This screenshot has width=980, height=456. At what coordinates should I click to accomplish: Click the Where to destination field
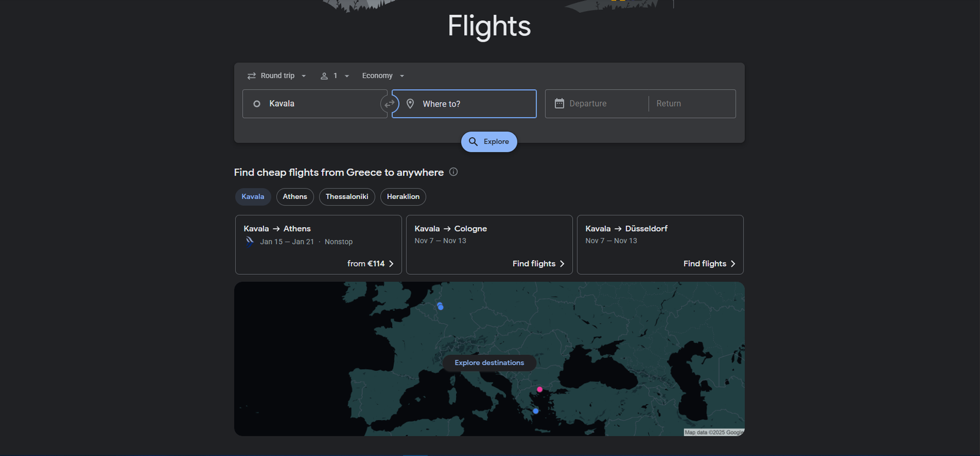tap(464, 104)
